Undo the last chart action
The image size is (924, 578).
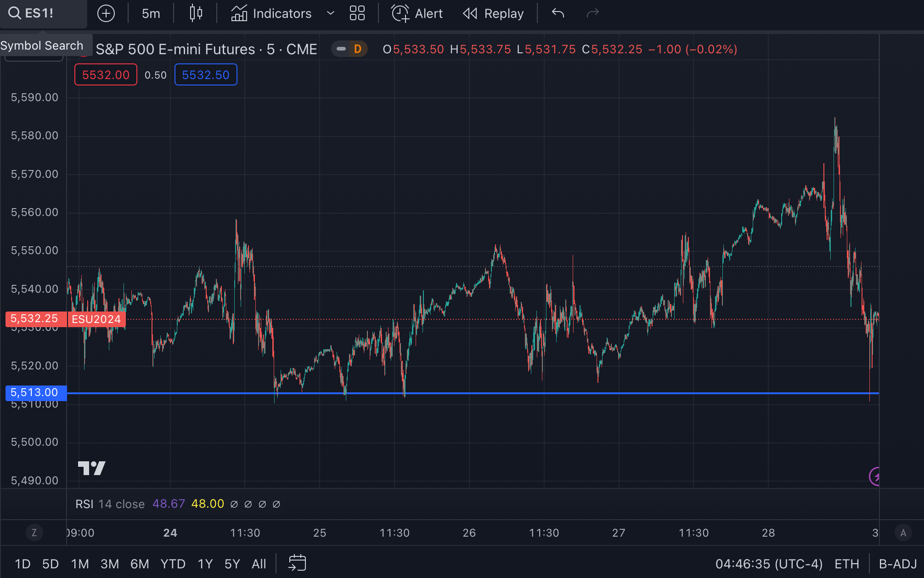click(x=558, y=13)
